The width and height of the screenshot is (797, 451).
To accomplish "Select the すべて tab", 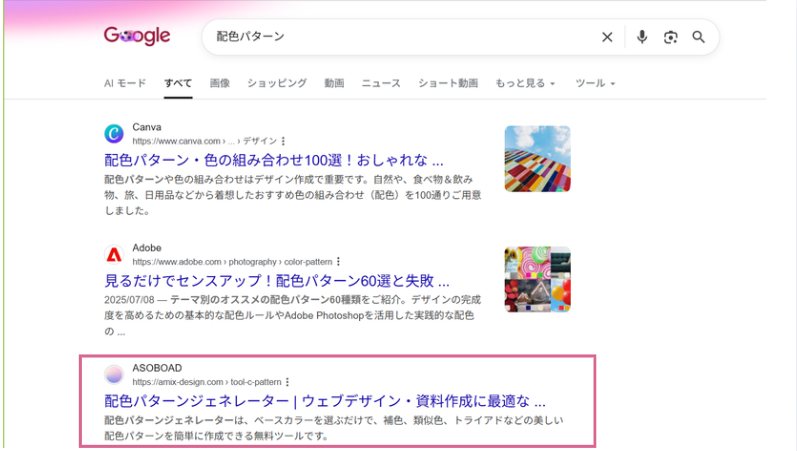I will point(178,83).
